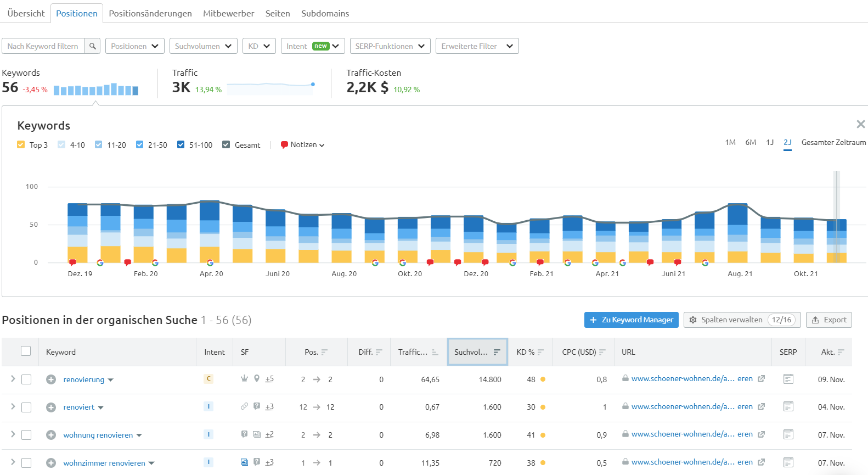Switch to the Mitbewerber tab
868x475 pixels.
point(229,13)
